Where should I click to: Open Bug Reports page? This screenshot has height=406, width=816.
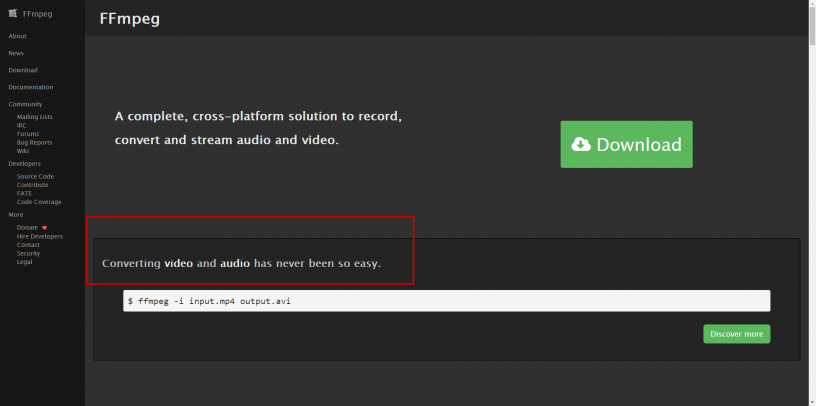(34, 142)
